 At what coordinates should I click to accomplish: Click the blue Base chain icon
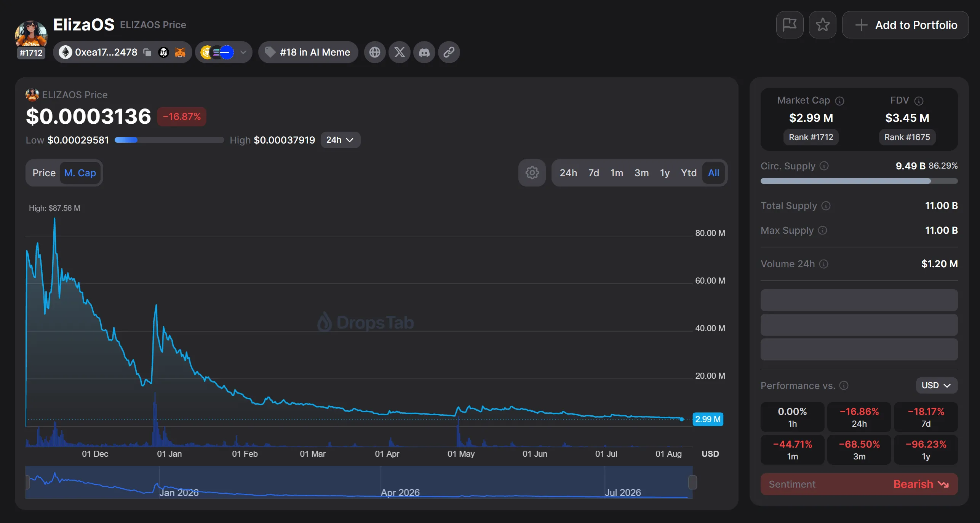(227, 52)
